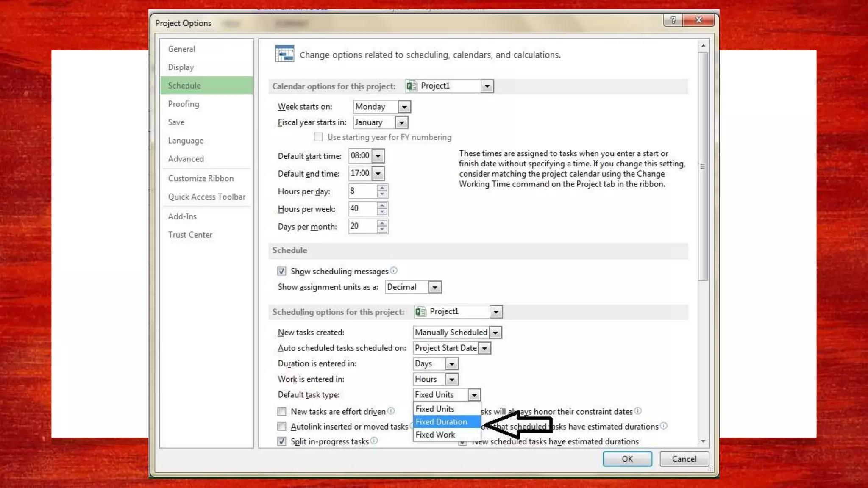
Task: Increase Hours per day spinner up arrow
Action: click(x=382, y=188)
